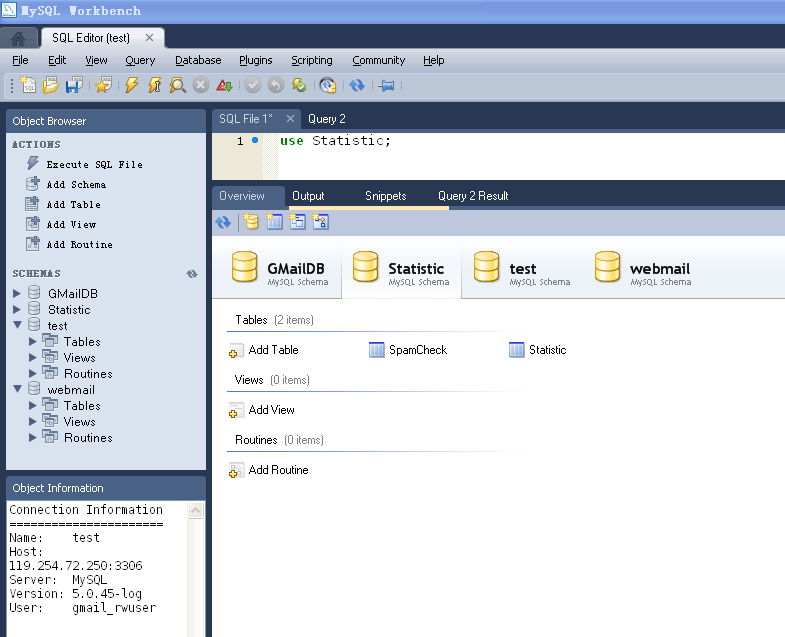The image size is (785, 637).
Task: Open the SpamCheck table
Action: point(417,350)
